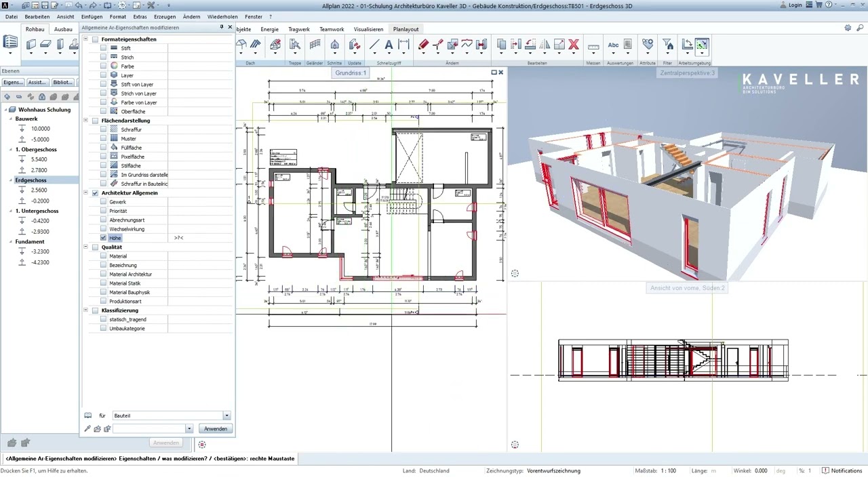Check the Schraffur checkbox

104,129
